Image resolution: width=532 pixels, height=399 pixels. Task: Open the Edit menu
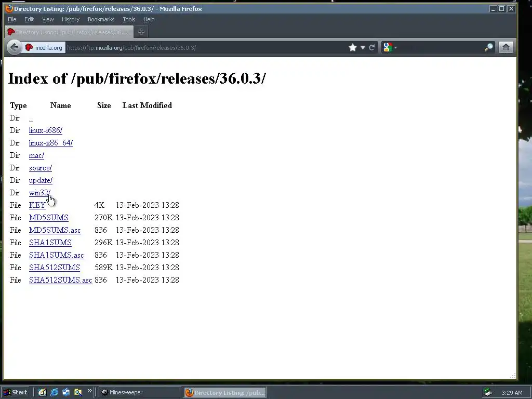coord(29,19)
